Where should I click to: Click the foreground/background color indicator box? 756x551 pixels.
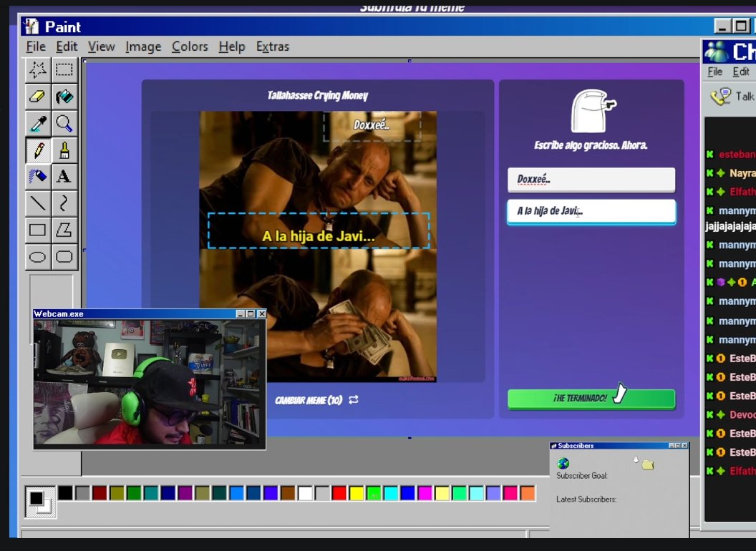point(41,502)
